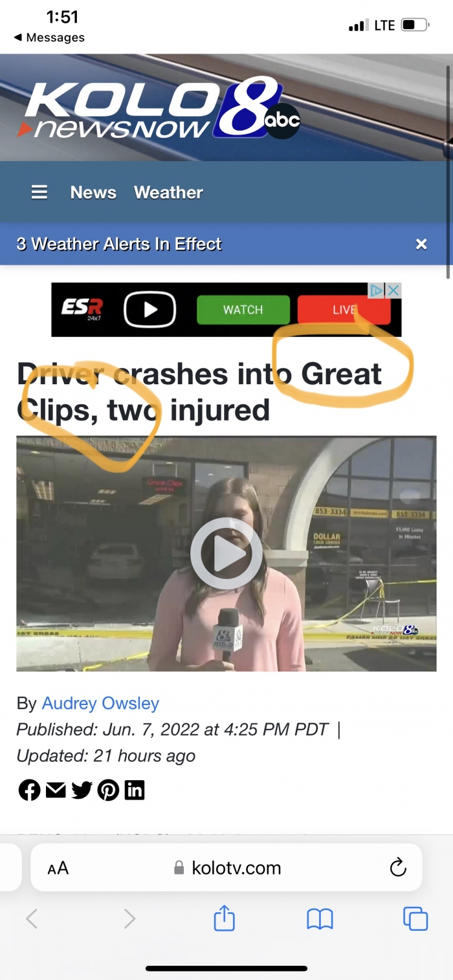
Task: Open Safari bookmarks icon
Action: (320, 919)
